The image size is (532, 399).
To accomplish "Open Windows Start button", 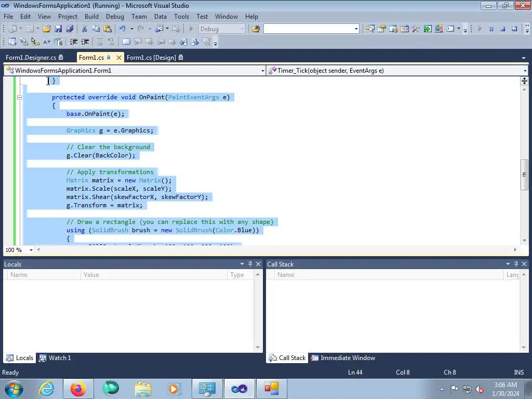I will (x=14, y=389).
